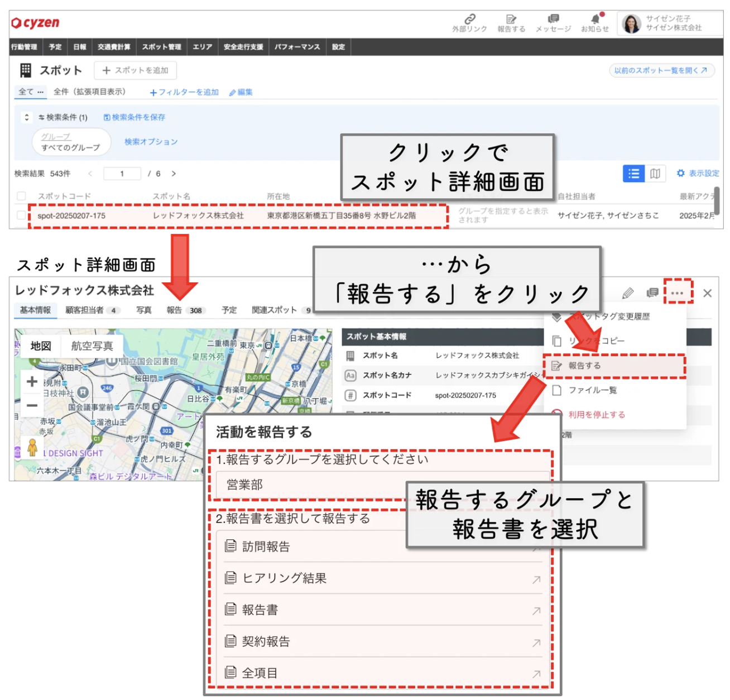Open the 日報 menu

pyautogui.click(x=80, y=47)
